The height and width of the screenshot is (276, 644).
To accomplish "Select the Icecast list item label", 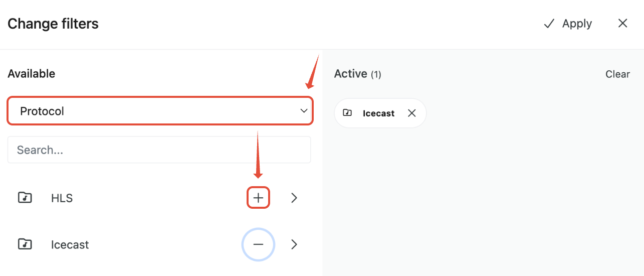I will click(70, 245).
